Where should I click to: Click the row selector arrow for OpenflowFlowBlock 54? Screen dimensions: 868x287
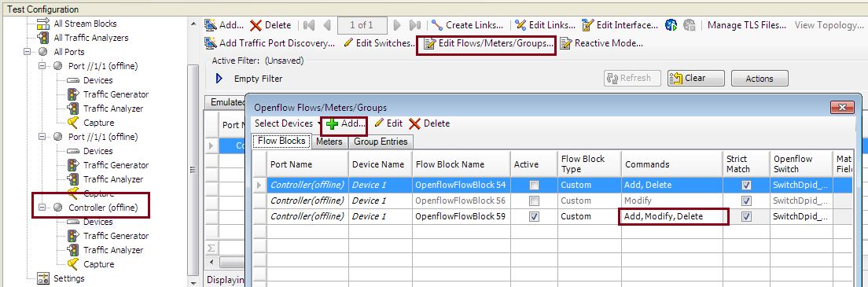click(259, 185)
